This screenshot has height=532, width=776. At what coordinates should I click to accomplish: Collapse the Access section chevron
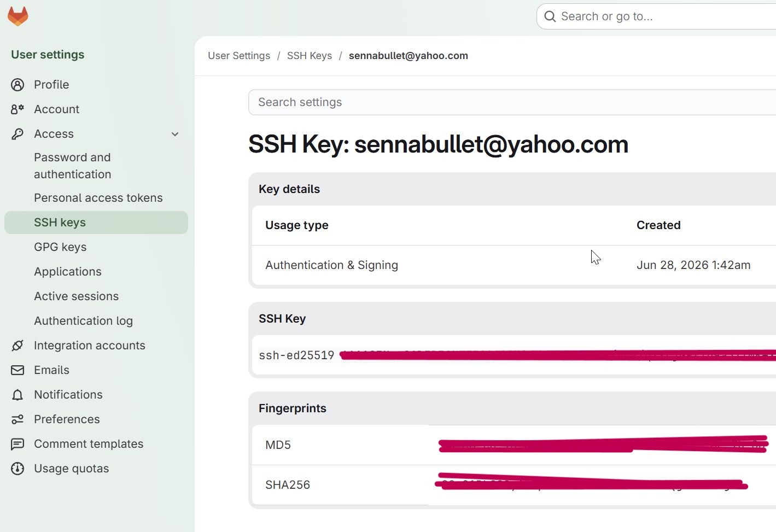tap(175, 134)
